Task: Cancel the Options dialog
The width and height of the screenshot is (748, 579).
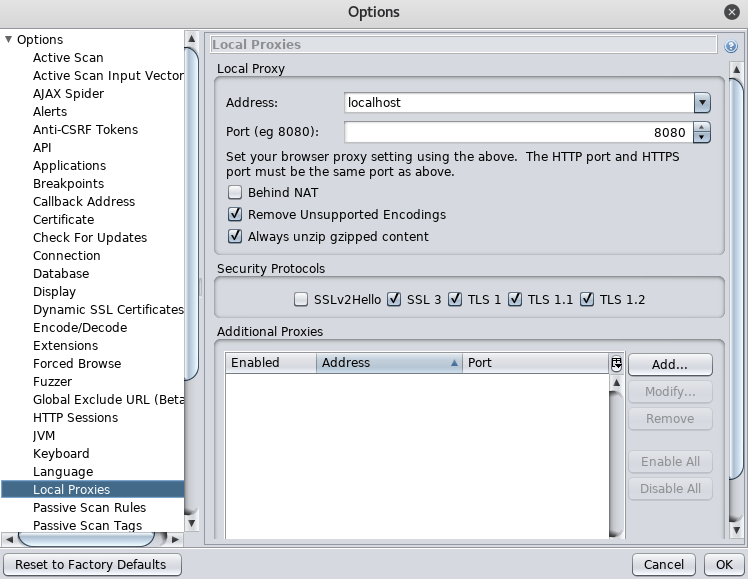Action: tap(664, 565)
